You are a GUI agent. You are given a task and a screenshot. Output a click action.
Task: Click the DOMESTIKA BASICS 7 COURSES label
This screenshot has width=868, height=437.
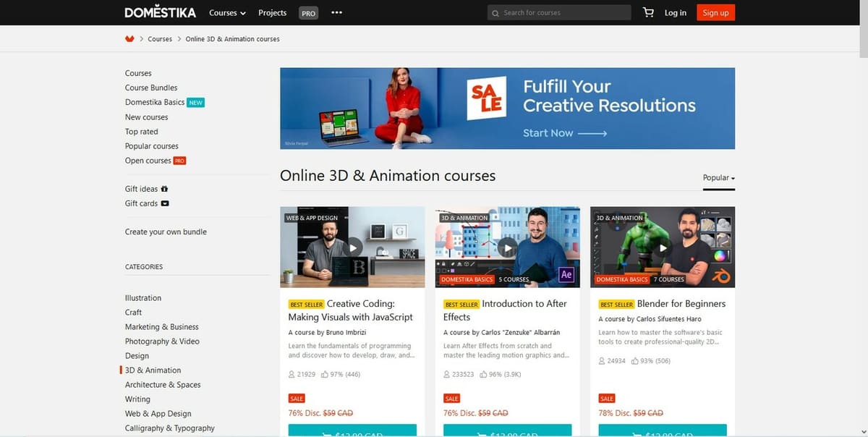(x=640, y=279)
